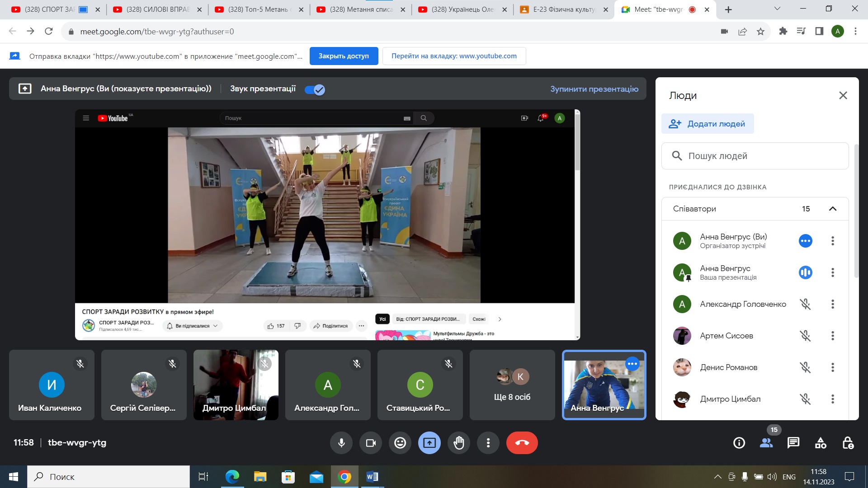Click Зупинити презентацію link
This screenshot has height=488, width=868.
pos(594,89)
